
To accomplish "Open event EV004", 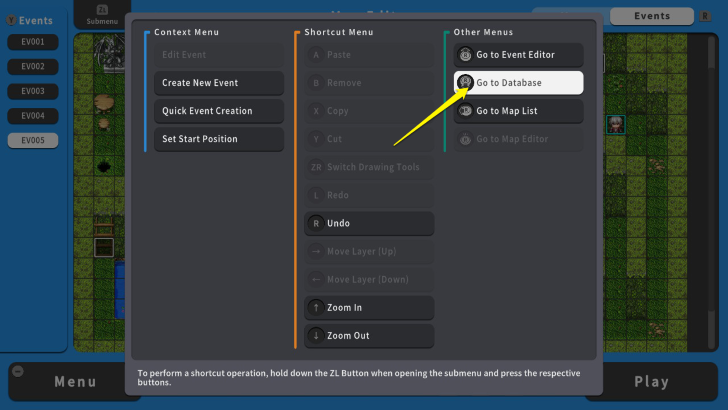I will [33, 116].
